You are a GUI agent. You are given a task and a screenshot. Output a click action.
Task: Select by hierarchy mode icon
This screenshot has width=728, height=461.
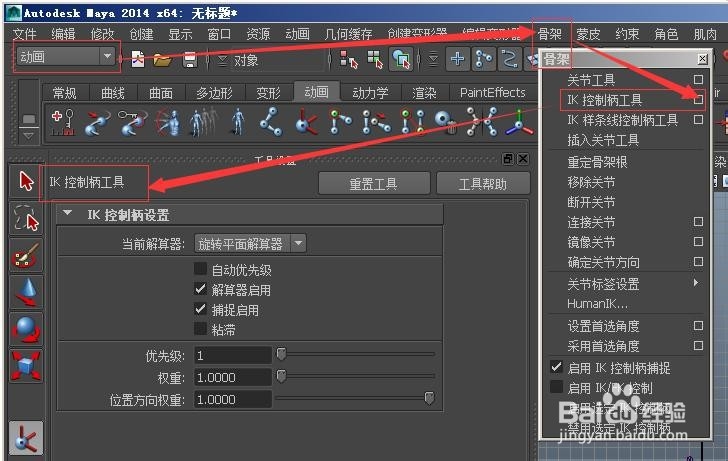pyautogui.click(x=348, y=59)
